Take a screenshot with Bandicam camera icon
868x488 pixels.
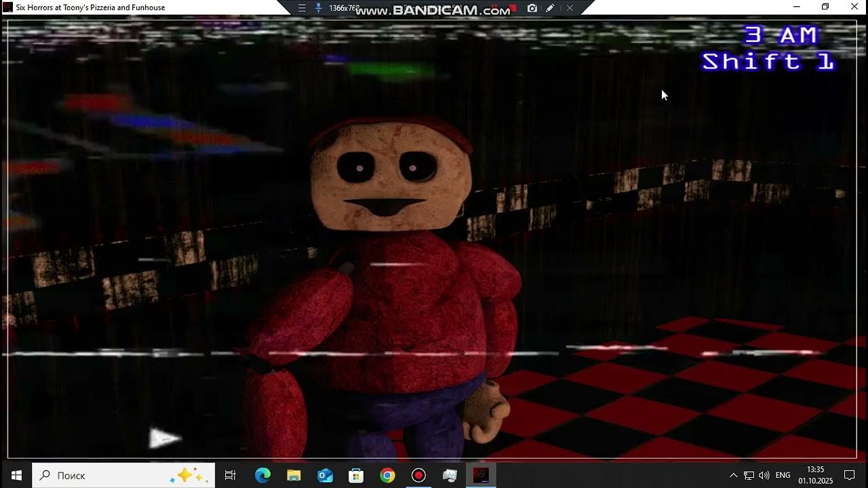pyautogui.click(x=532, y=8)
